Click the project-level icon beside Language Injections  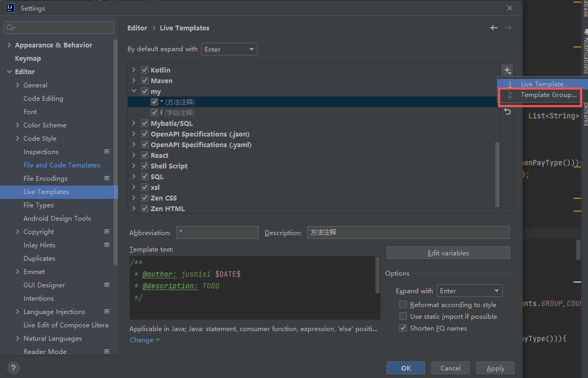(x=107, y=311)
